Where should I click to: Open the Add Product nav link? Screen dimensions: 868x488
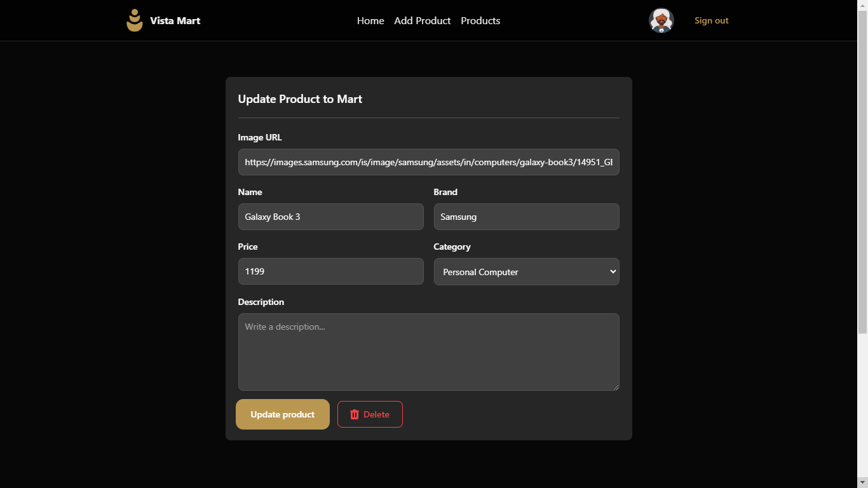click(x=422, y=20)
